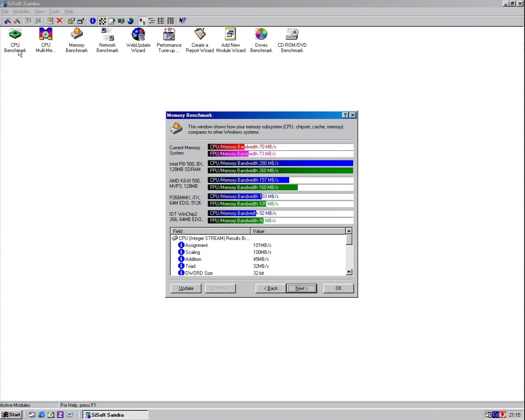Open the CD-ROM/DVD Benchmark module icon
525x420 pixels.
click(x=292, y=40)
